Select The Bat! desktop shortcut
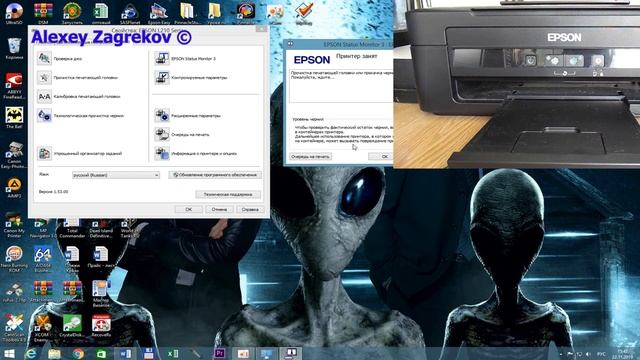Viewport: 640px width, 360px height. tap(14, 118)
